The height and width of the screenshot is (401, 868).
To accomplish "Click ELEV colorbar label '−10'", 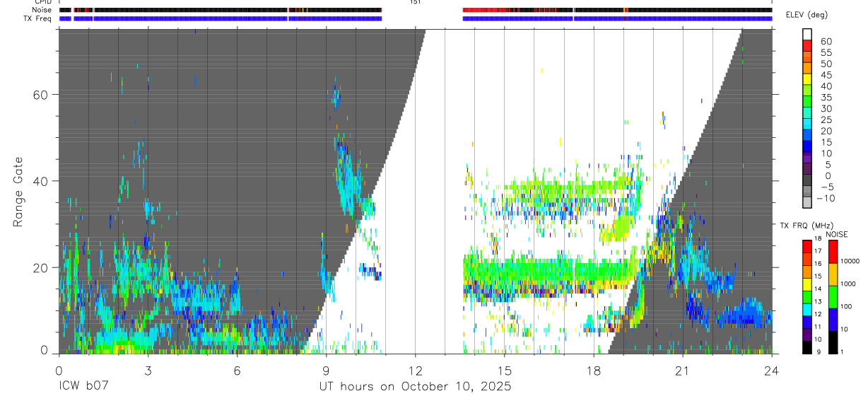I will pos(825,198).
